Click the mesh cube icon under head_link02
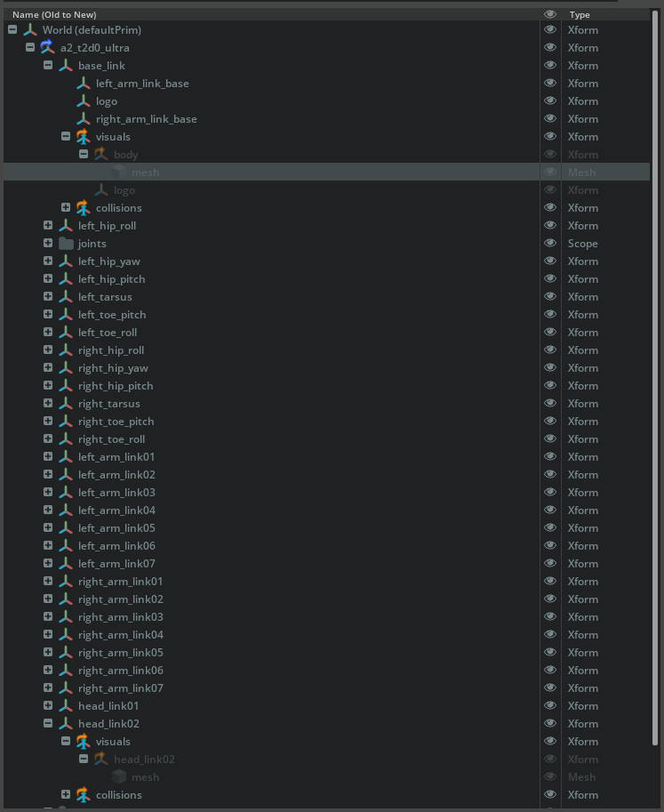 [119, 777]
